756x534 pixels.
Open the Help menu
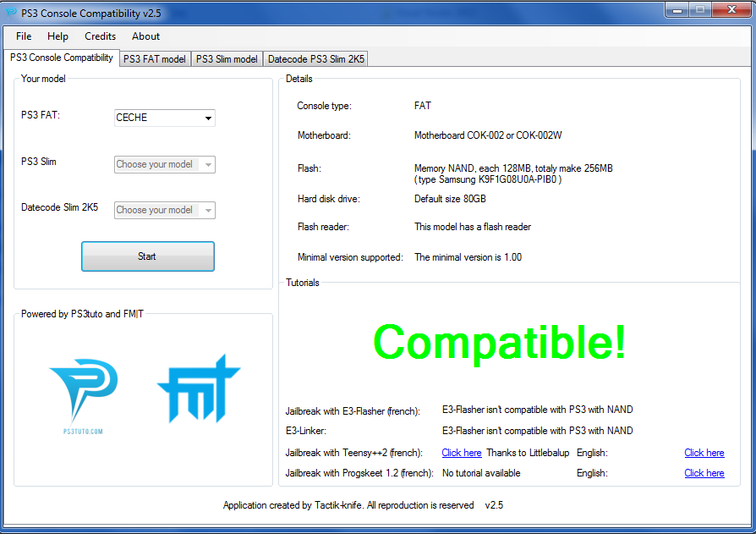click(x=58, y=36)
